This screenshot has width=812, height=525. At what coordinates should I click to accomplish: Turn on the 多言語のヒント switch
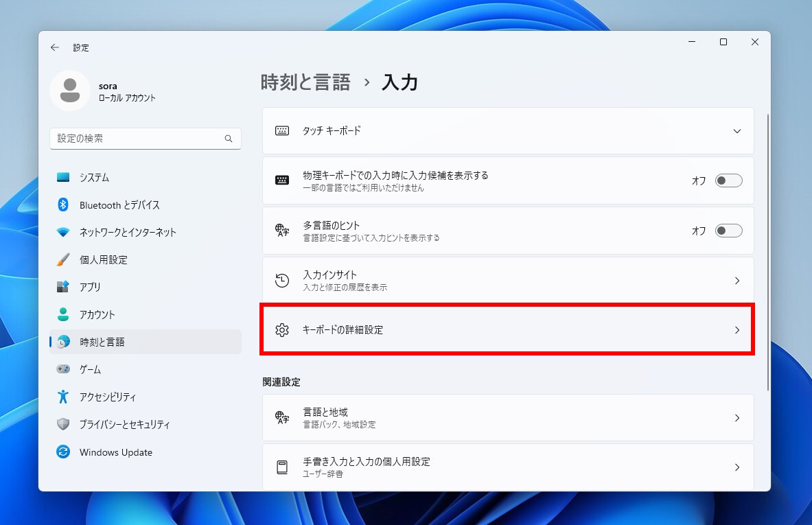pyautogui.click(x=728, y=231)
